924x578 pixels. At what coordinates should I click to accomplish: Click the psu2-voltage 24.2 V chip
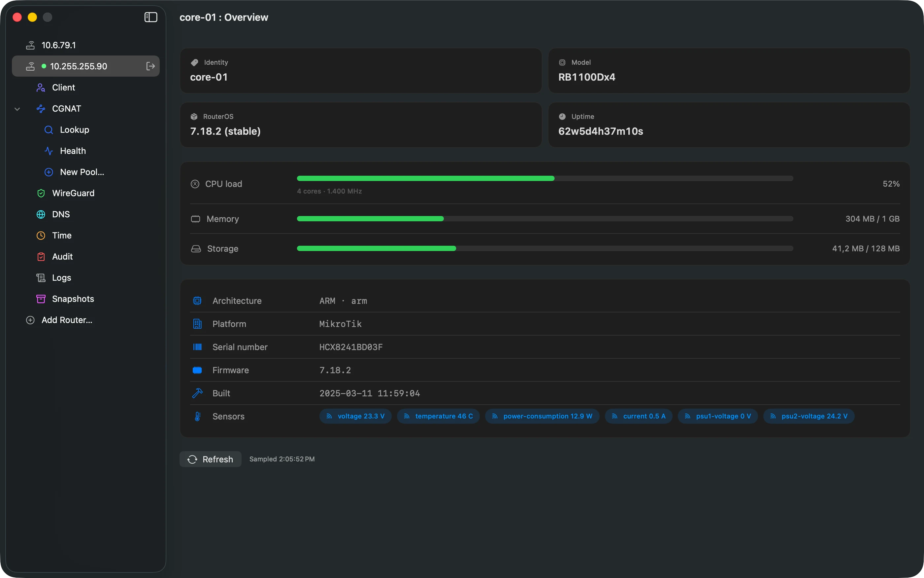pyautogui.click(x=809, y=416)
